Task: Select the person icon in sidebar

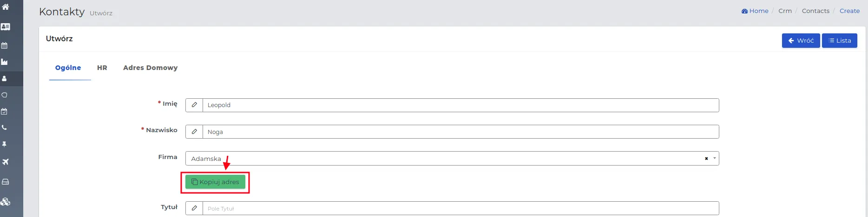Action: (4, 78)
